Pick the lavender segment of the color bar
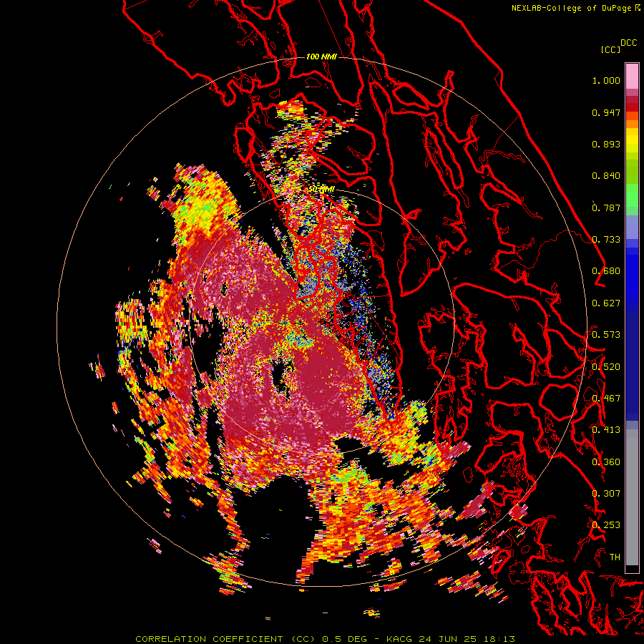Screen dimensions: 644x644 (x=632, y=227)
